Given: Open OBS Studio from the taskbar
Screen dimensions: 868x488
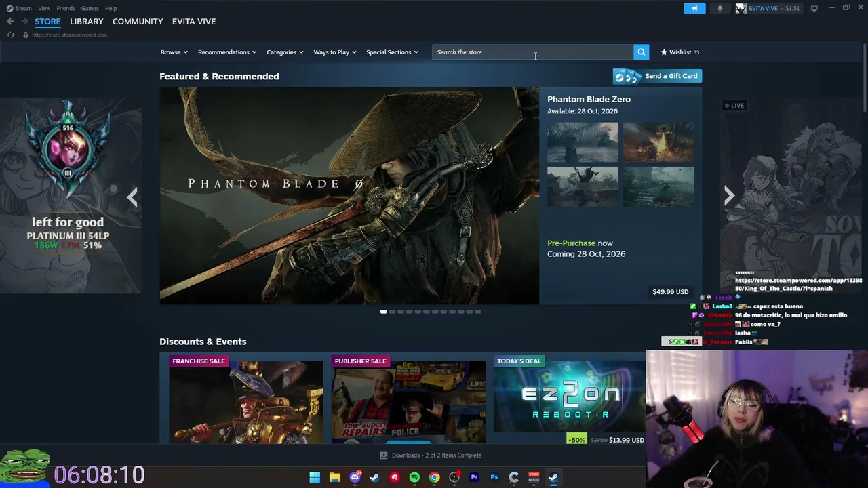Looking at the screenshot, I should coord(454,477).
